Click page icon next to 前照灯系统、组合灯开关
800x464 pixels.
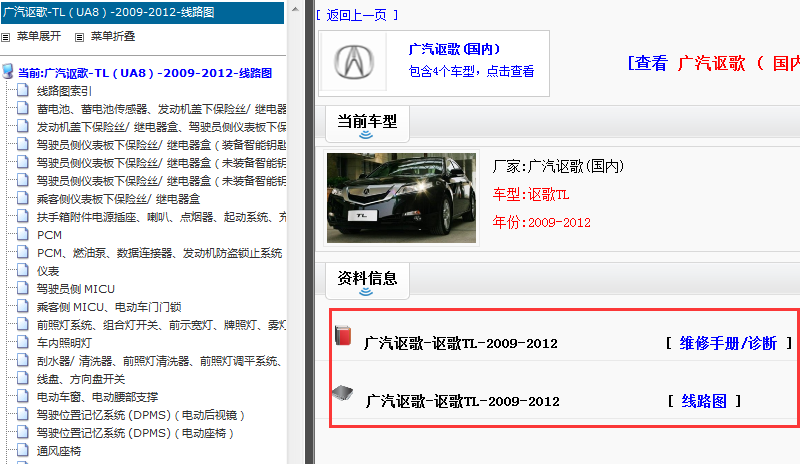[22, 324]
